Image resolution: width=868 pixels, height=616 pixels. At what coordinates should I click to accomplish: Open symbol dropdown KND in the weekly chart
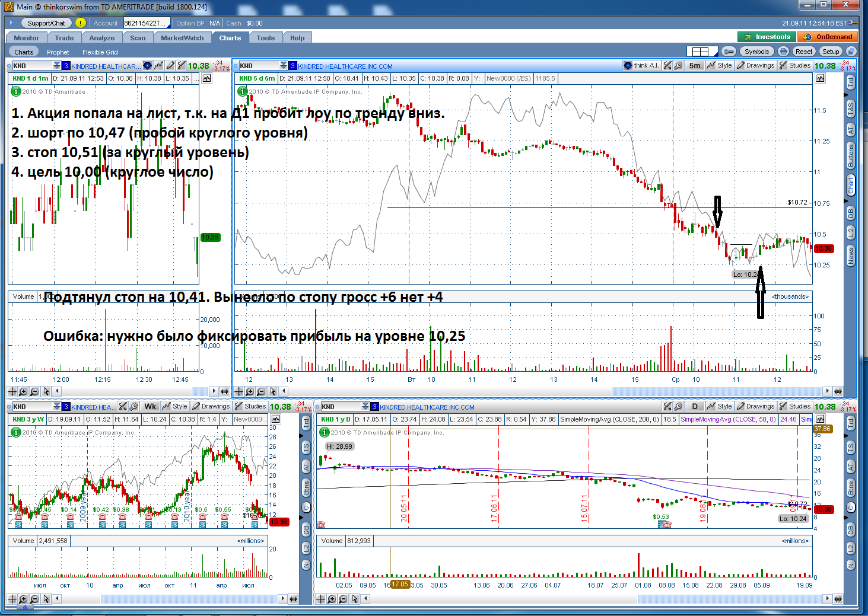tap(57, 407)
